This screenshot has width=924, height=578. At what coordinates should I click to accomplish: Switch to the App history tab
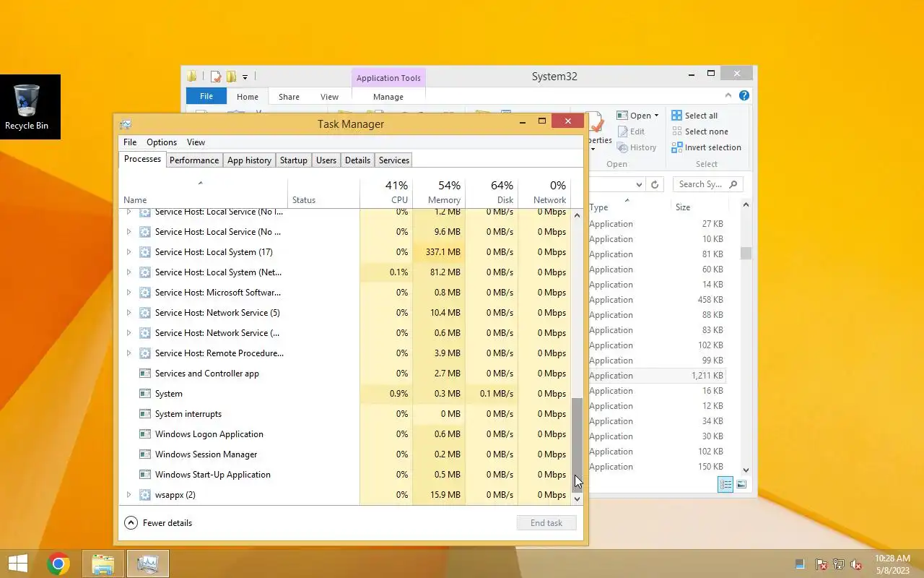249,160
